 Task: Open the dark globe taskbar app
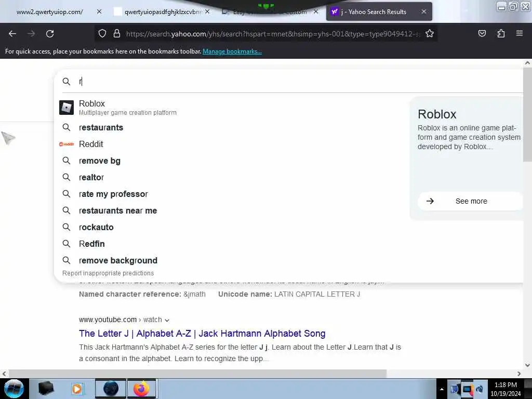111,389
